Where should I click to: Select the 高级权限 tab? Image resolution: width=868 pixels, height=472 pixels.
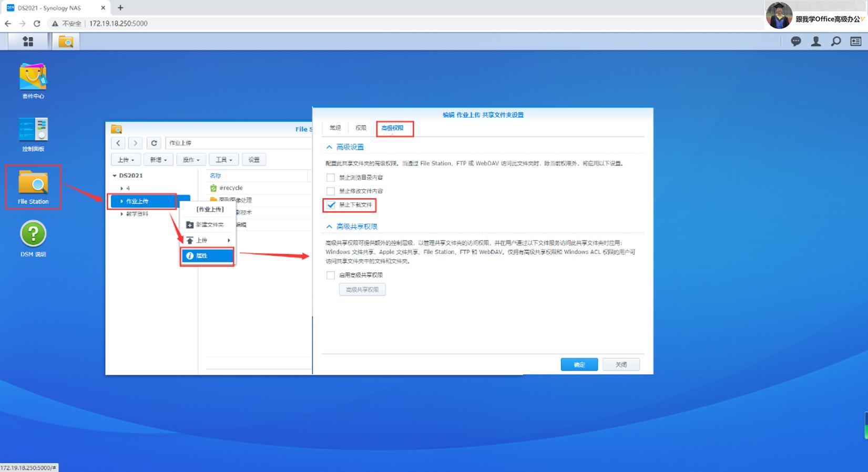click(392, 128)
